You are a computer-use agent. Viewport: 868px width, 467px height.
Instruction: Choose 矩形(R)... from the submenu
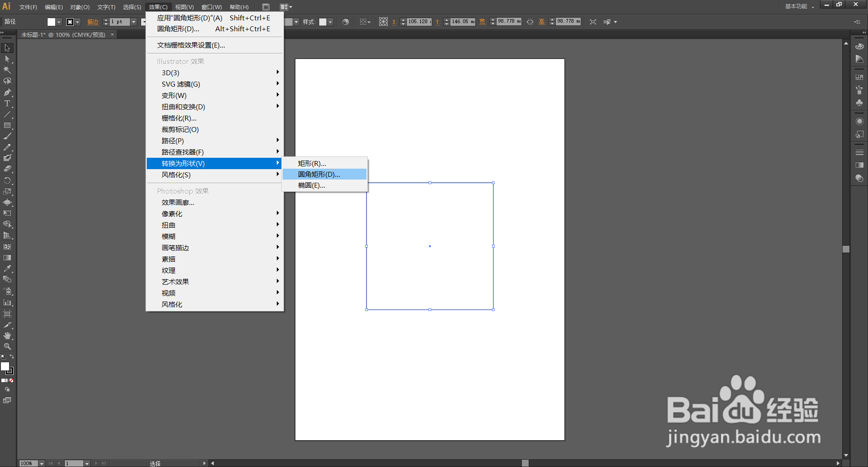pyautogui.click(x=324, y=163)
